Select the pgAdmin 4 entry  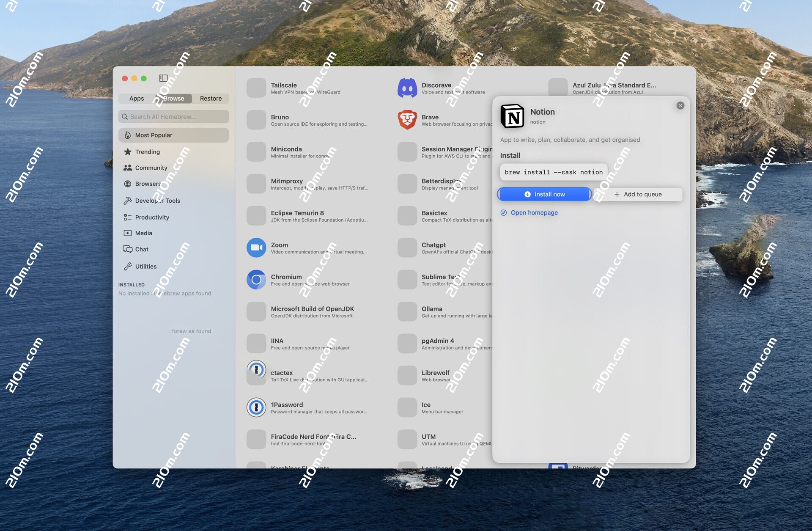(x=445, y=344)
